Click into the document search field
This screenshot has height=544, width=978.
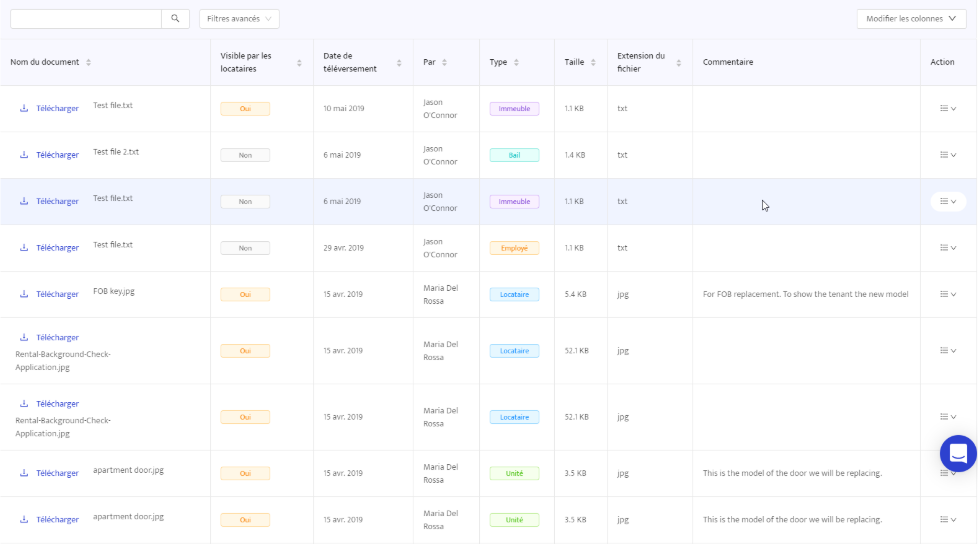(x=86, y=19)
